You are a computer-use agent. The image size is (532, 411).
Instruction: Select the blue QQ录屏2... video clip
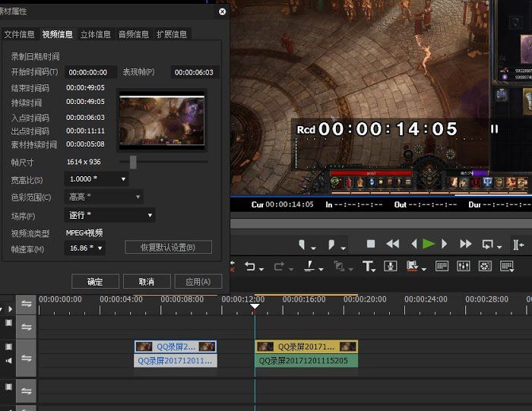coord(176,346)
